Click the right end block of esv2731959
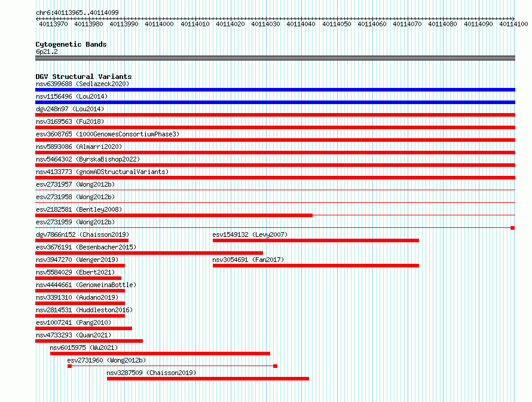Viewport: 532px width, 402px height. coord(513,228)
